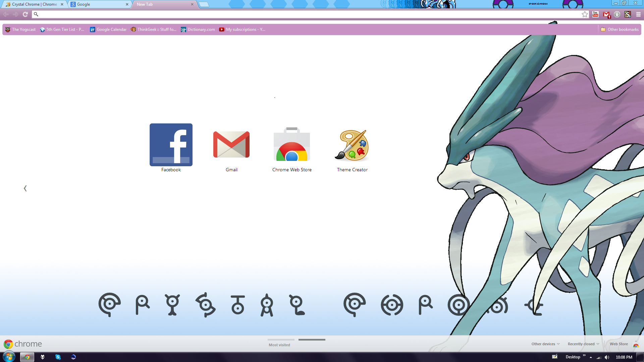The height and width of the screenshot is (362, 644).
Task: Expand the Desktop toolbar chevron
Action: pos(584,356)
